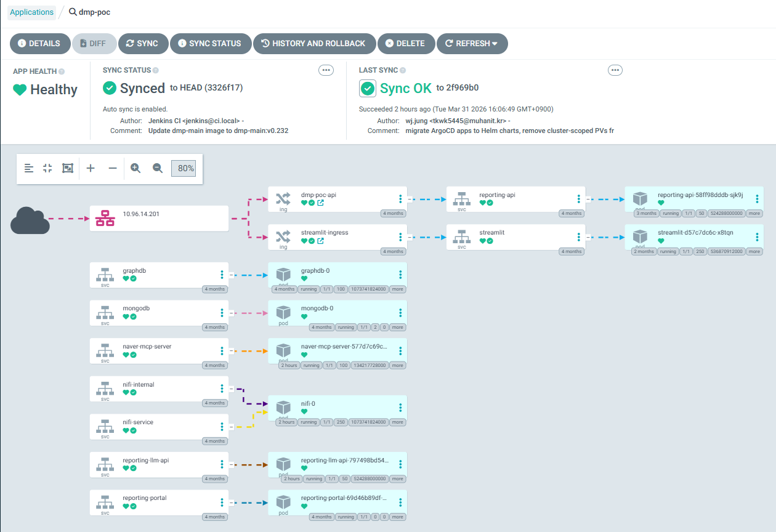Open HISTORY AND ROLLBACK

314,44
